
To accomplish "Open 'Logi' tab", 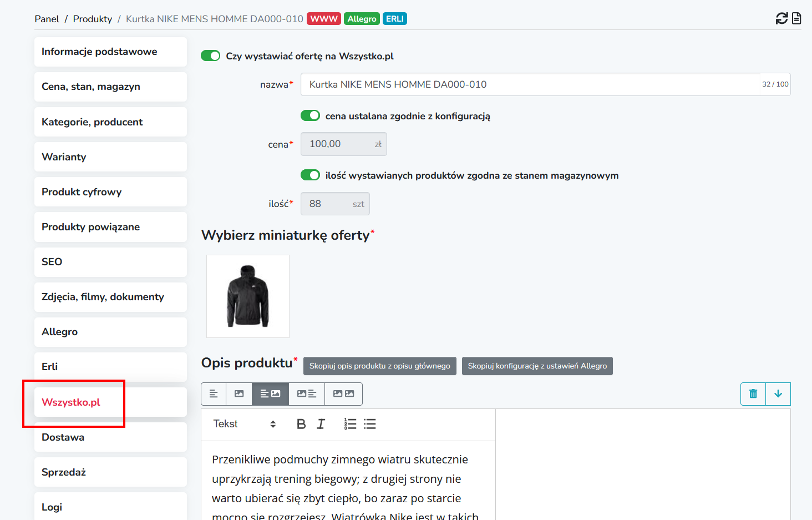I will pos(110,506).
